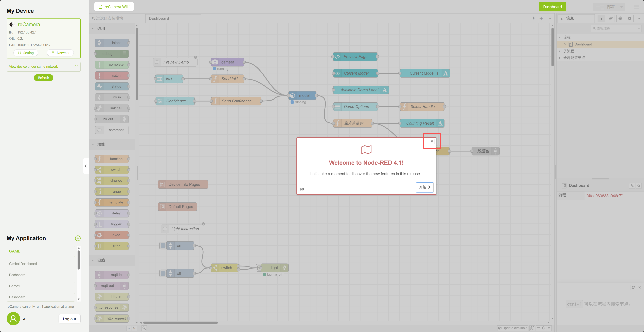Click the refresh icon in help panel
The width and height of the screenshot is (644, 332).
(x=633, y=287)
